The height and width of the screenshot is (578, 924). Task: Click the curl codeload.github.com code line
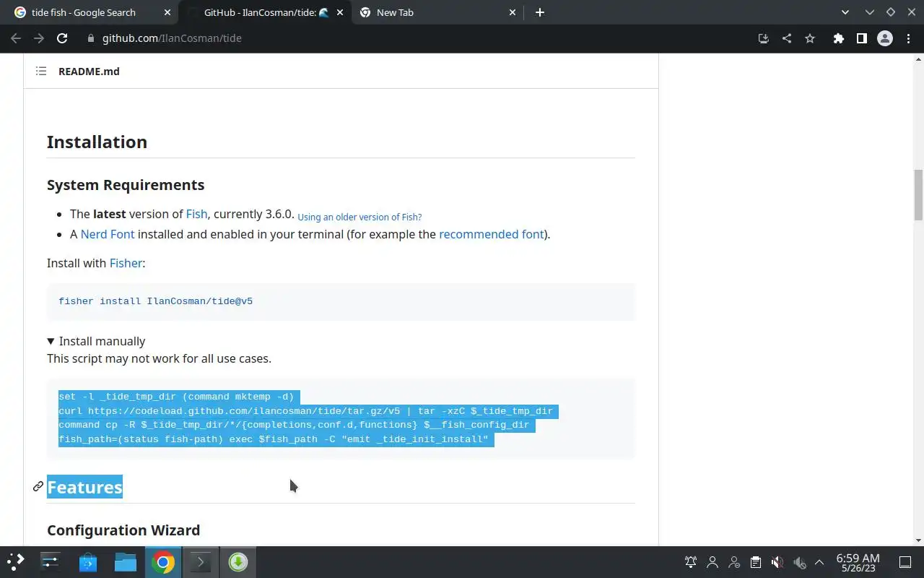tap(305, 411)
